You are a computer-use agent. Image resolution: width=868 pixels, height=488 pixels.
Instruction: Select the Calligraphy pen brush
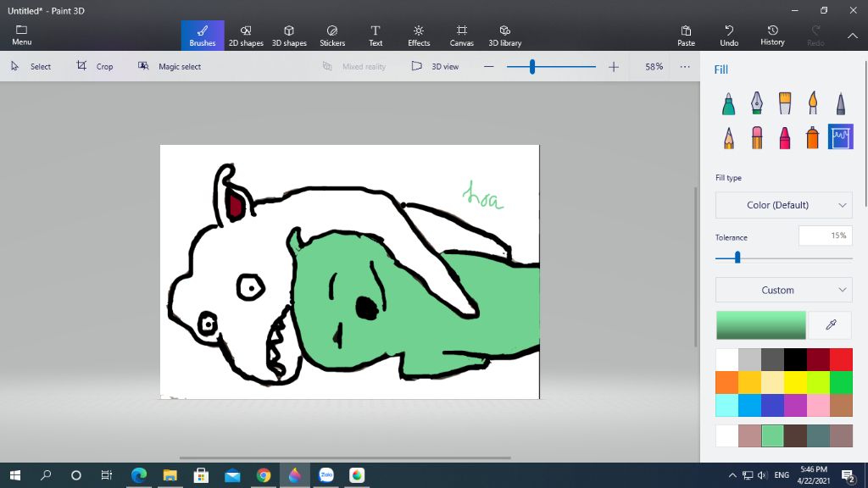pos(757,103)
